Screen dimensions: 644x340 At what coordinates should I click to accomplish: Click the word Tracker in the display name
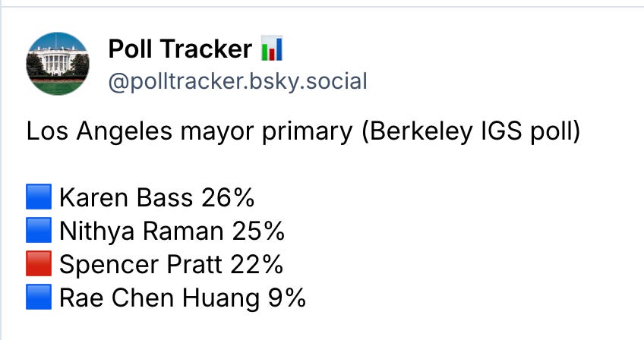pyautogui.click(x=206, y=49)
